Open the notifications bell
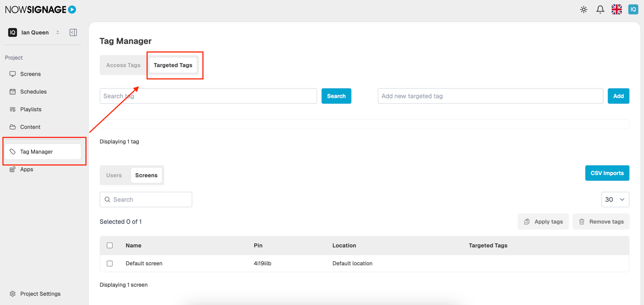This screenshot has width=644, height=305. pos(600,10)
